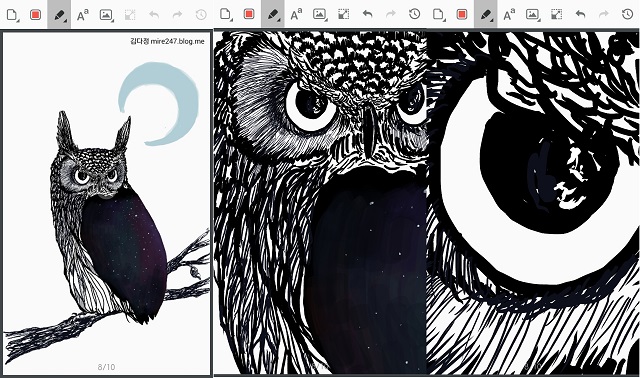Screen dimensions: 640x378
Task: Select text tool in right owl-eye panel
Action: pos(509,15)
